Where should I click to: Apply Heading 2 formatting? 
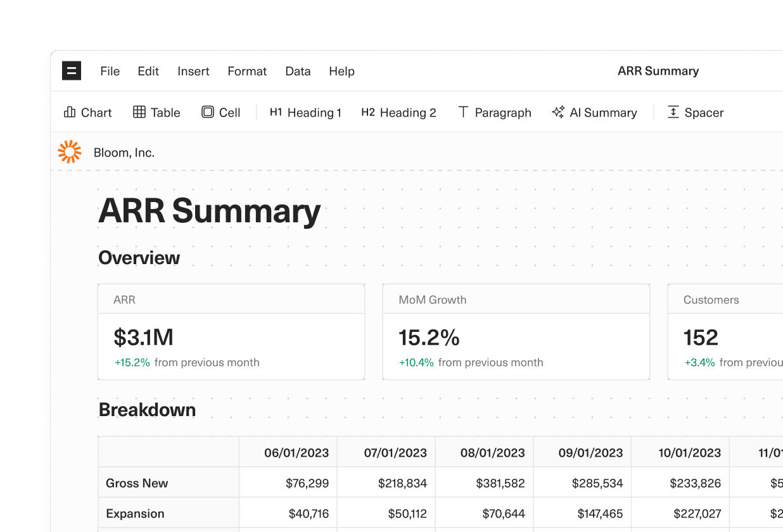click(x=398, y=112)
